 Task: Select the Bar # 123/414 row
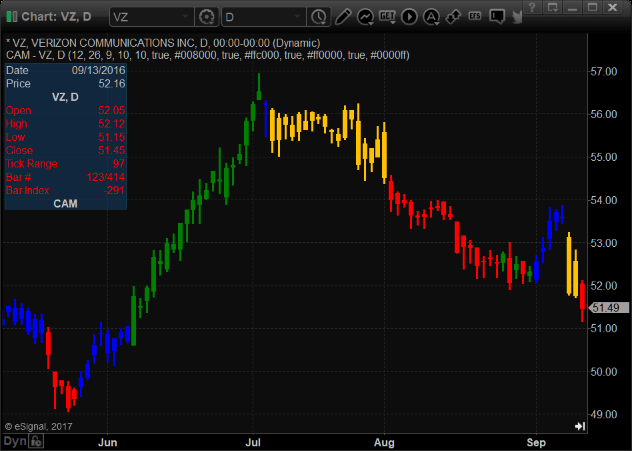66,177
